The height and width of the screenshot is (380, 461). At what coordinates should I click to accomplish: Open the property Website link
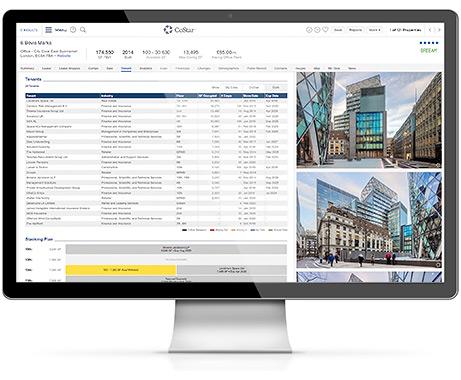[x=64, y=56]
